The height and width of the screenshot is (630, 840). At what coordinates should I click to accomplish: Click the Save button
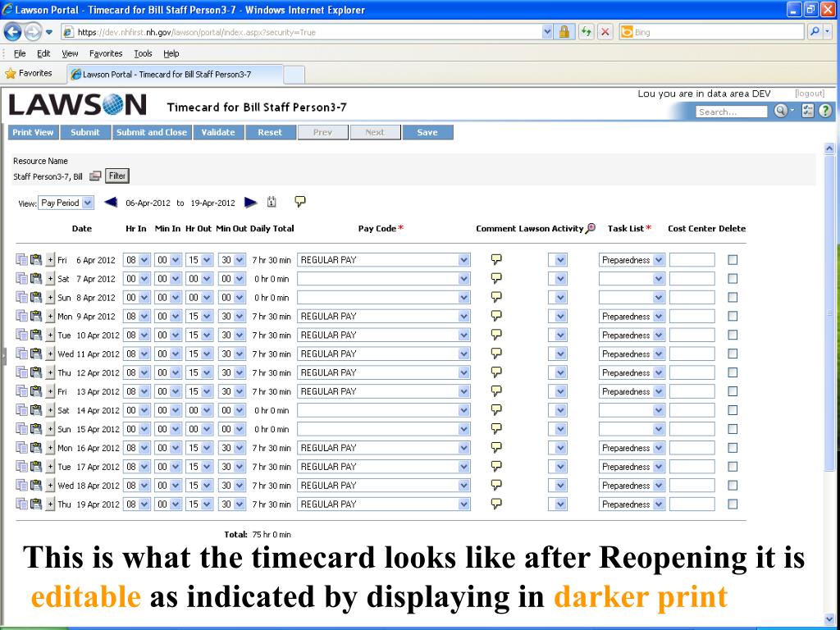pos(427,132)
